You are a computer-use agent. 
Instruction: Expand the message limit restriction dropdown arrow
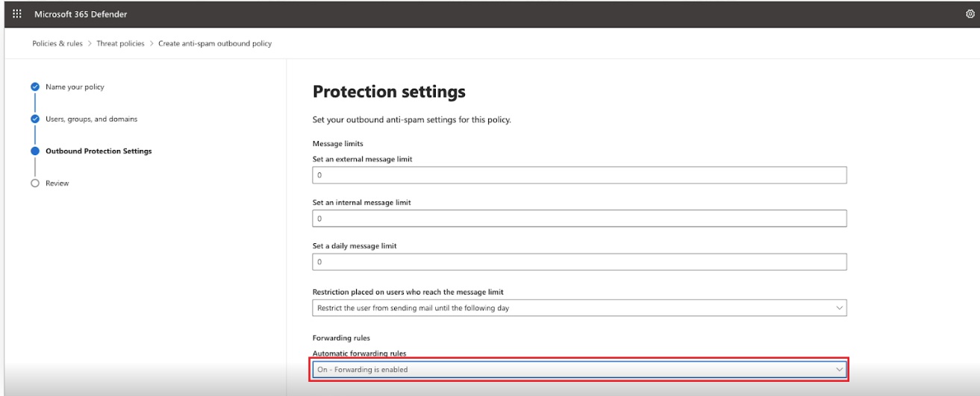click(839, 307)
